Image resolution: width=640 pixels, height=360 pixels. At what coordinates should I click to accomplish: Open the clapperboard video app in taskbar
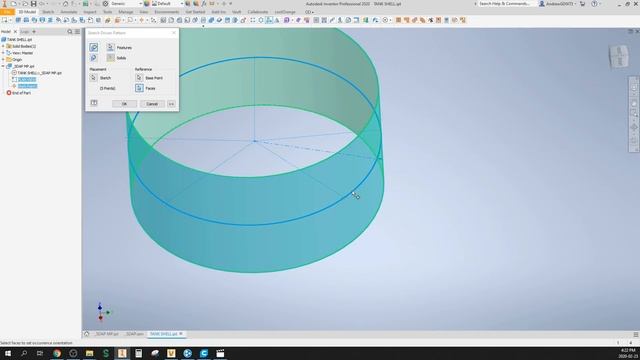220,353
